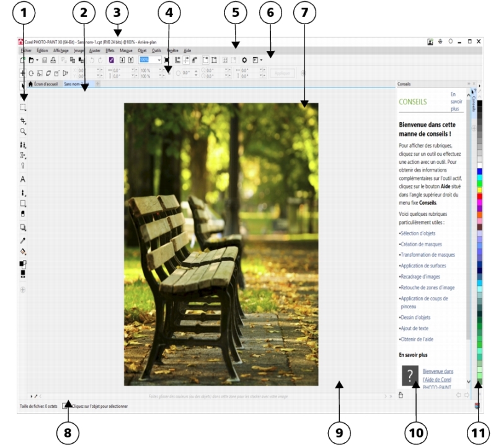
Task: Click the Recadrage d'images link
Action: (x=422, y=276)
